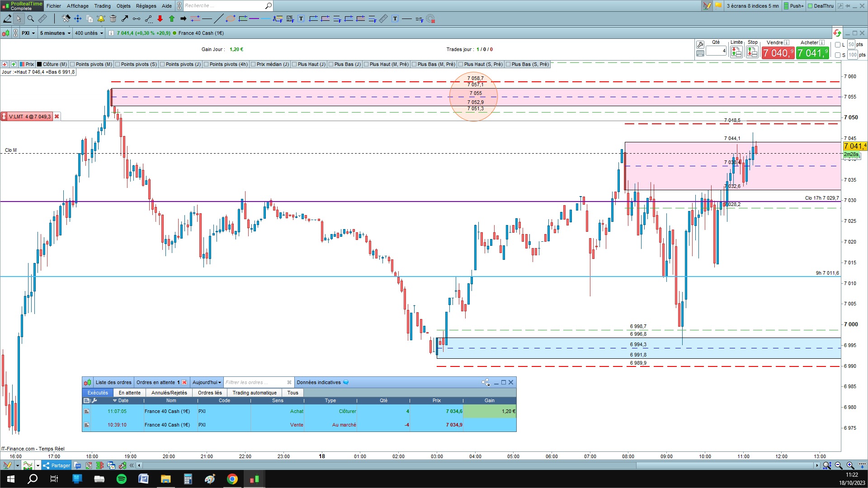Click the Clôture black color swatch

pos(39,64)
